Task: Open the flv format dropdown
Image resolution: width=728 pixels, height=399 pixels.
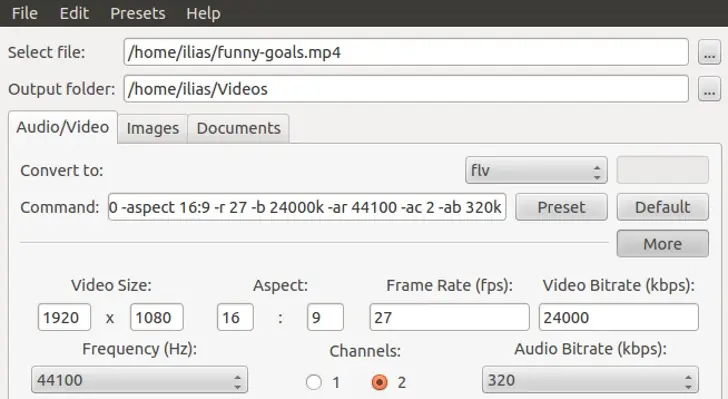Action: 536,170
